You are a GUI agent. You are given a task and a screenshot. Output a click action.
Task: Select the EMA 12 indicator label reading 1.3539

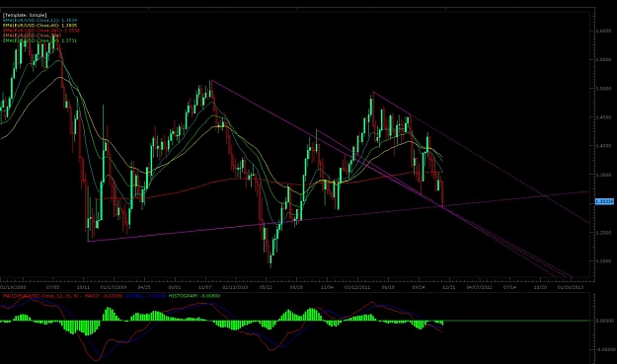pos(39,20)
